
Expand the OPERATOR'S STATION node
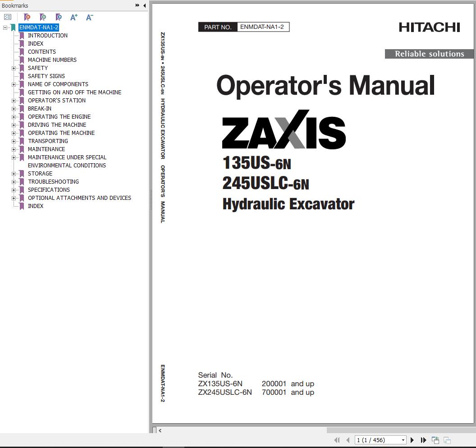coord(14,101)
